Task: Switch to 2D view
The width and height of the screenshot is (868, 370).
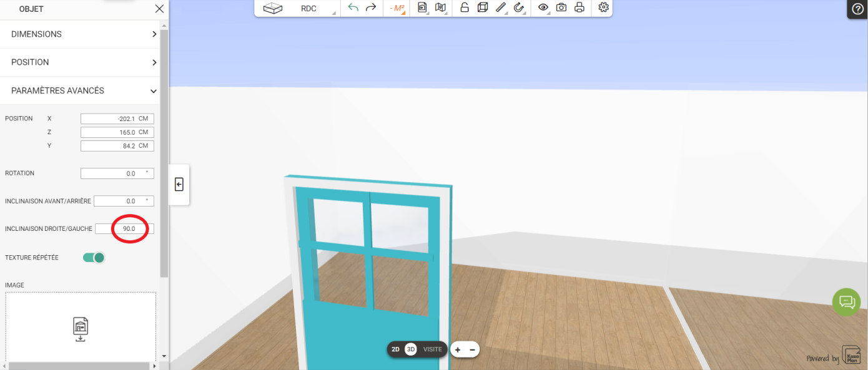Action: [x=395, y=349]
